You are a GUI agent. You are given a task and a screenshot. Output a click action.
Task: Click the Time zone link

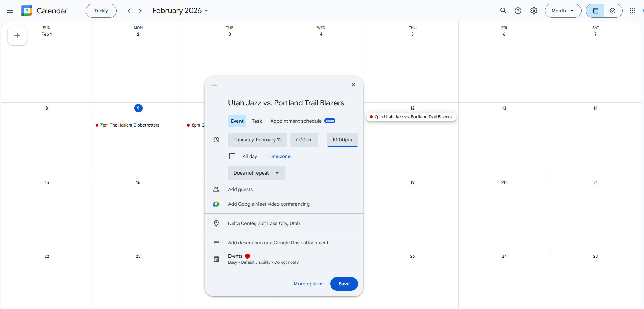279,156
